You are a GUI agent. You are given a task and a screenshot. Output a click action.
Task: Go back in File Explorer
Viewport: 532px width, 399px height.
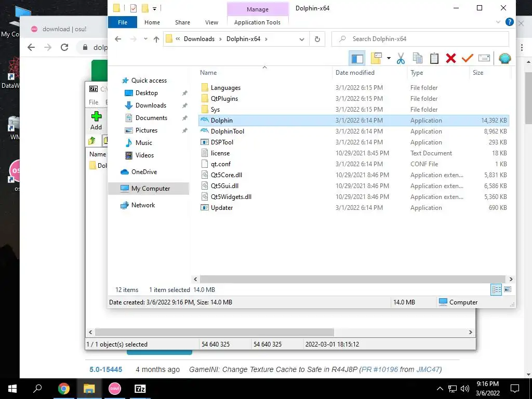tap(118, 39)
